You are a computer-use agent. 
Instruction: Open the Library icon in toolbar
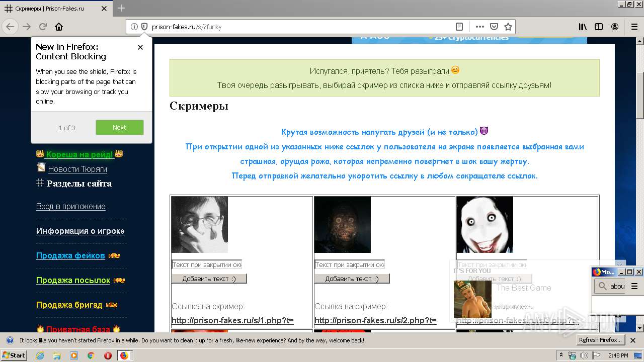coord(583,27)
